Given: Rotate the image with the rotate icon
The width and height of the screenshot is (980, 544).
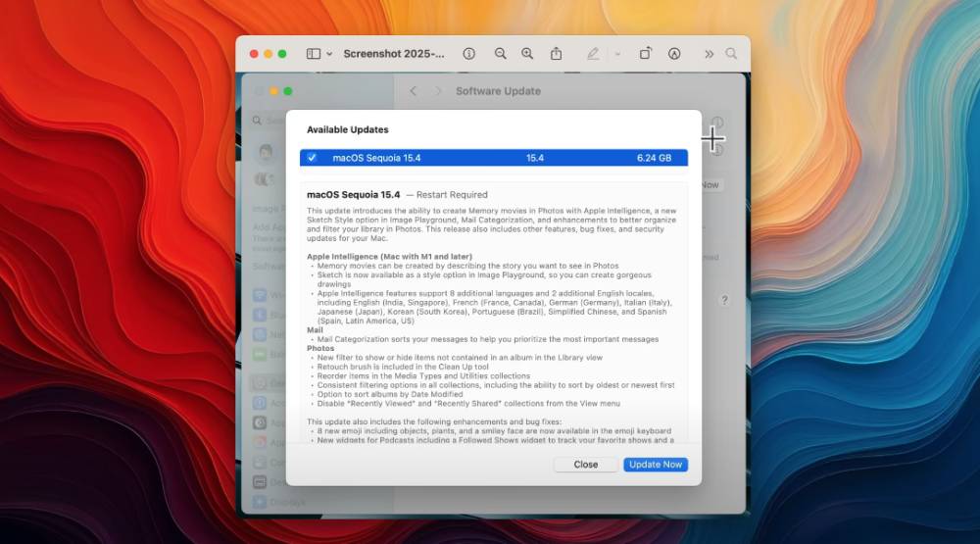Looking at the screenshot, I should 645,54.
